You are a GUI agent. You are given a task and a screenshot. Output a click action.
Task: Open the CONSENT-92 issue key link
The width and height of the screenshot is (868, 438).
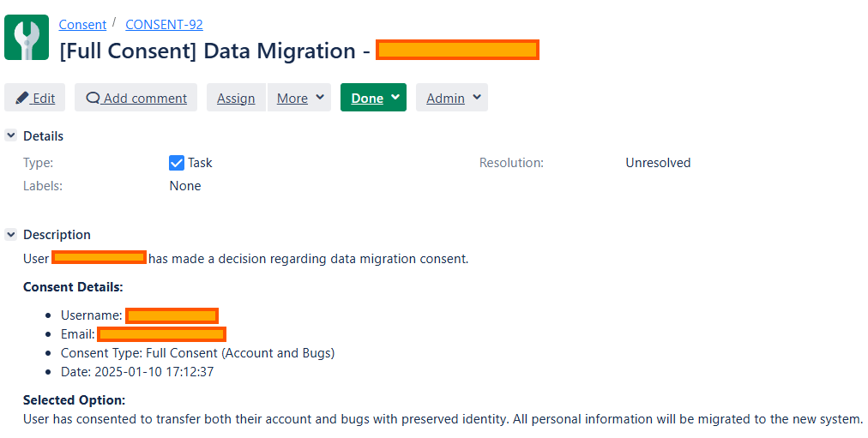click(x=164, y=25)
